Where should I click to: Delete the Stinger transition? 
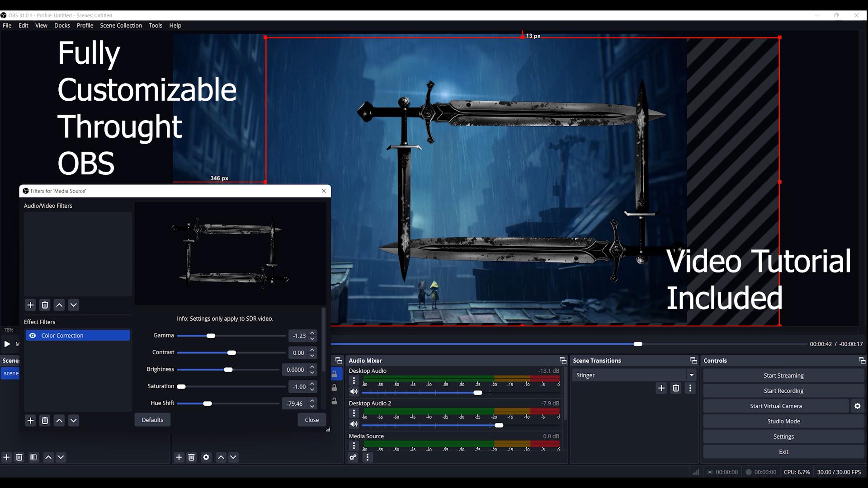(x=676, y=388)
